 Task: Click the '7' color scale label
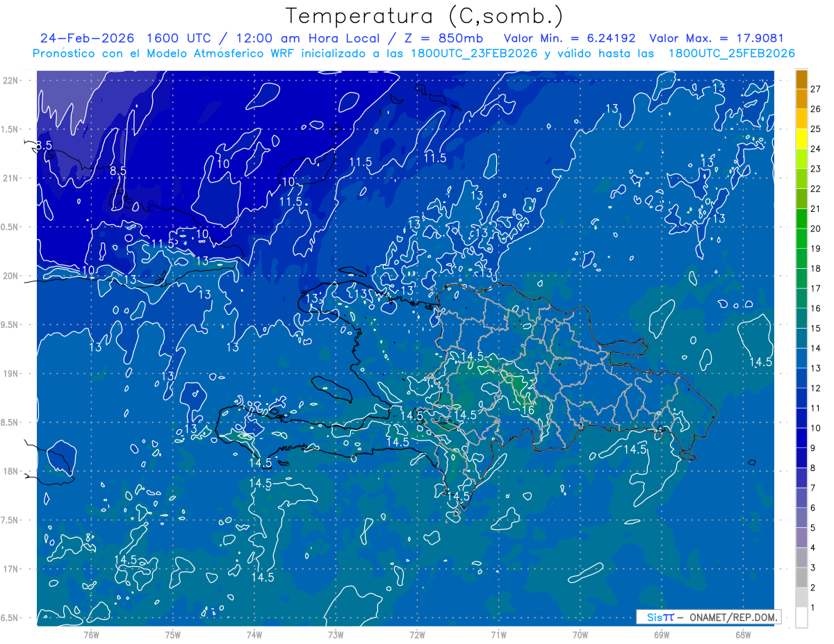(813, 488)
